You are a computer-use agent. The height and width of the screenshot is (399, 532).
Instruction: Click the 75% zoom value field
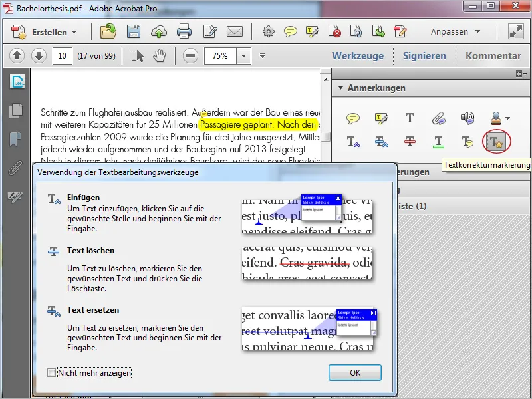[220, 56]
